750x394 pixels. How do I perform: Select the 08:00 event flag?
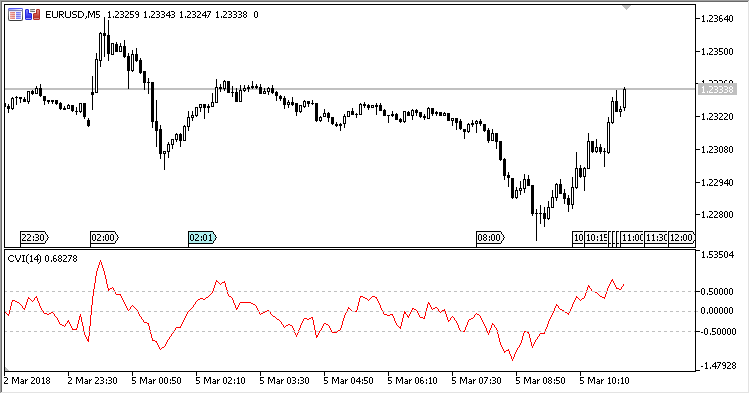click(490, 238)
